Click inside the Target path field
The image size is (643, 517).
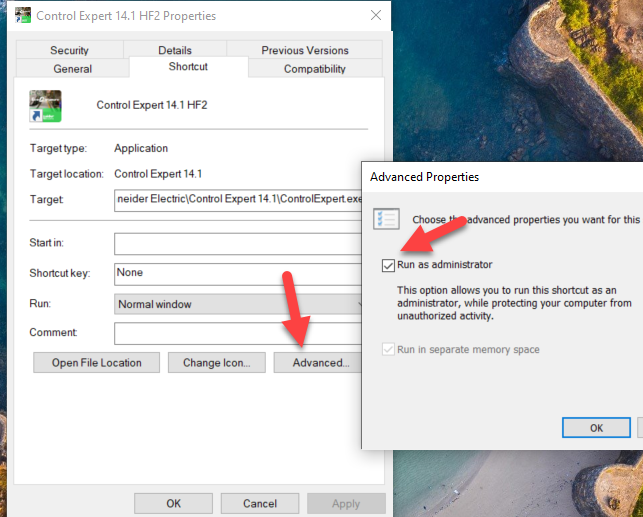click(238, 200)
